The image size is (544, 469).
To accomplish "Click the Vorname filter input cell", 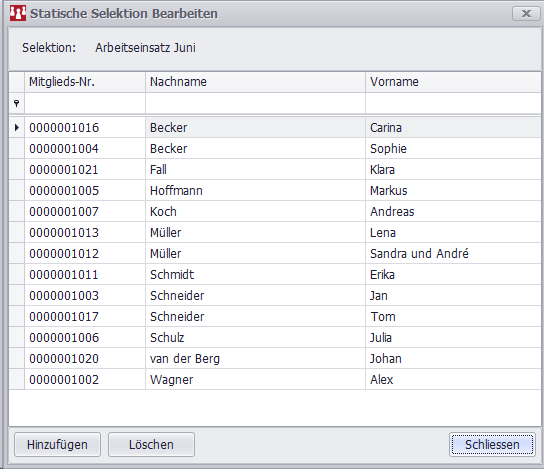I will point(453,103).
